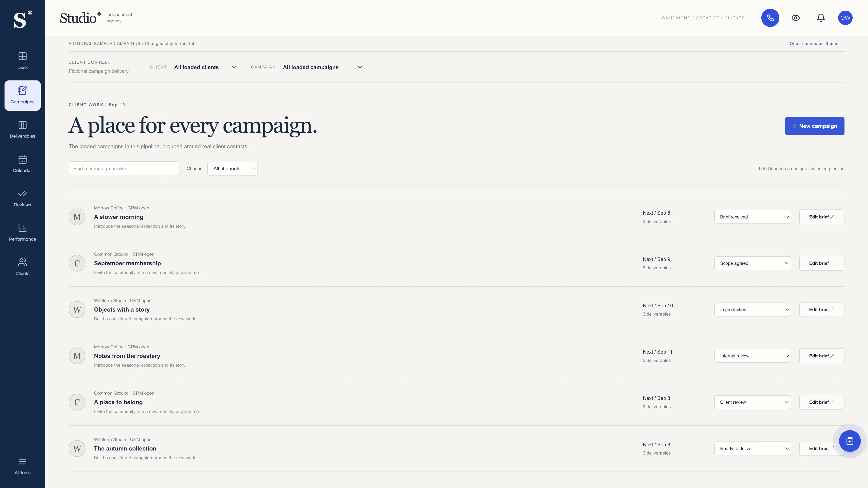Click the CLIENT WORK / Sep 10 label
This screenshot has width=868, height=488.
tap(97, 105)
